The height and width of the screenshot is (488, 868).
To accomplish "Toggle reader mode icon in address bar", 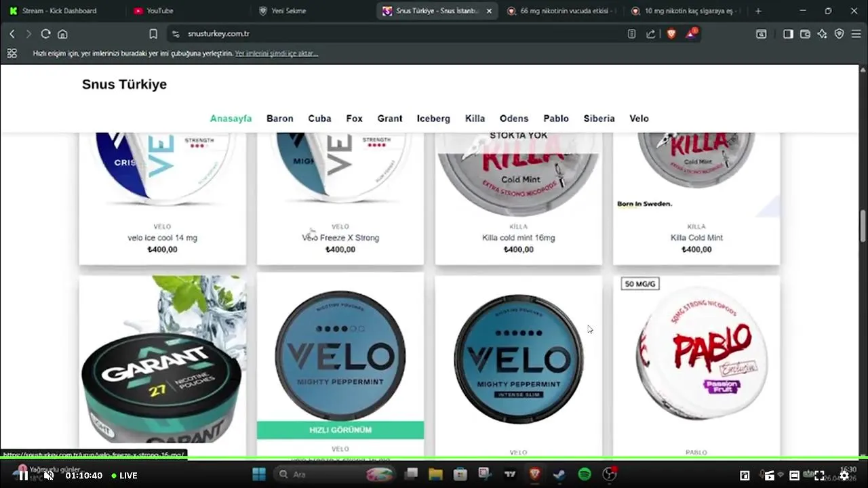I will [x=631, y=34].
